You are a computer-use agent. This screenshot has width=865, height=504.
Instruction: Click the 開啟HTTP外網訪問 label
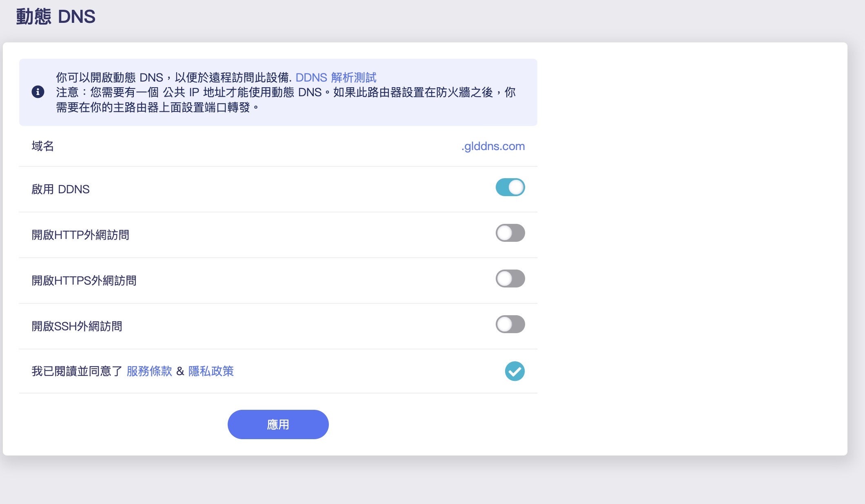(80, 235)
